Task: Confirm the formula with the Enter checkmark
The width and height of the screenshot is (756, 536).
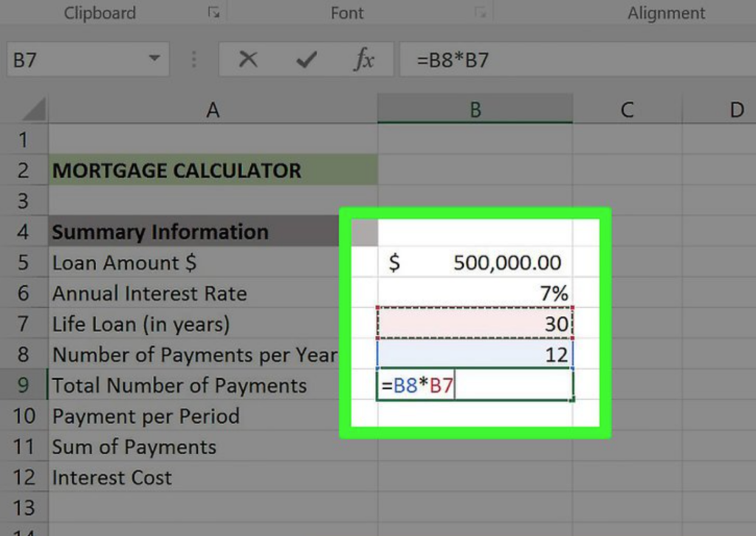Action: coord(306,60)
